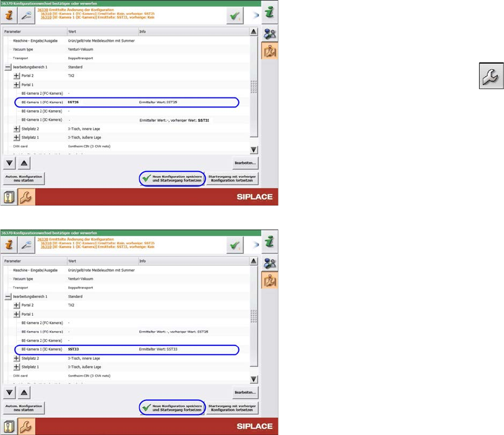Click scrollbar down arrow in lower window
Image resolution: width=504 pixels, height=435 pixels.
point(253,379)
